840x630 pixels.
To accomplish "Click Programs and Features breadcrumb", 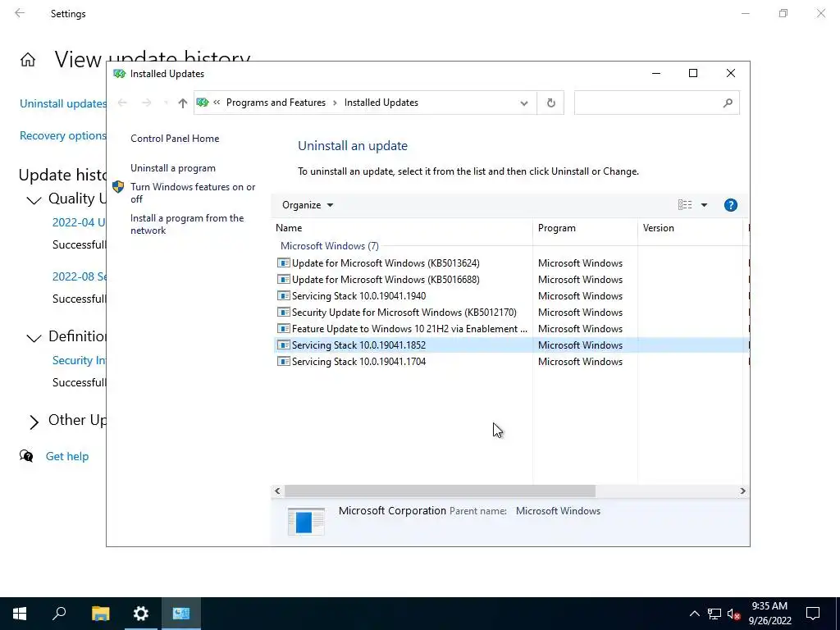I will tap(276, 103).
